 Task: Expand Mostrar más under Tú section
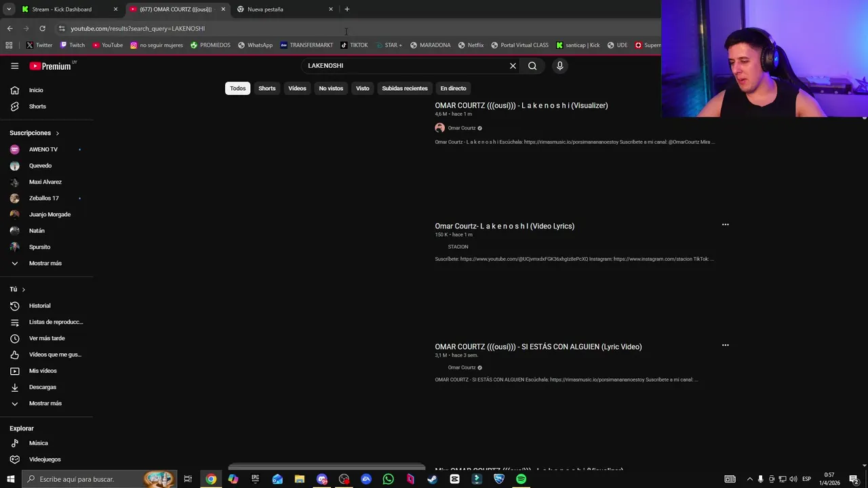(x=46, y=403)
